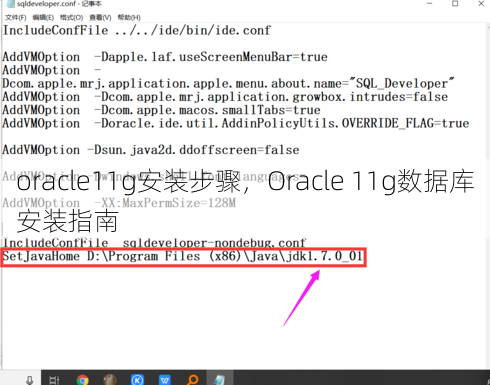Maximize the Notepad window
490x385 pixels.
click(x=455, y=4)
